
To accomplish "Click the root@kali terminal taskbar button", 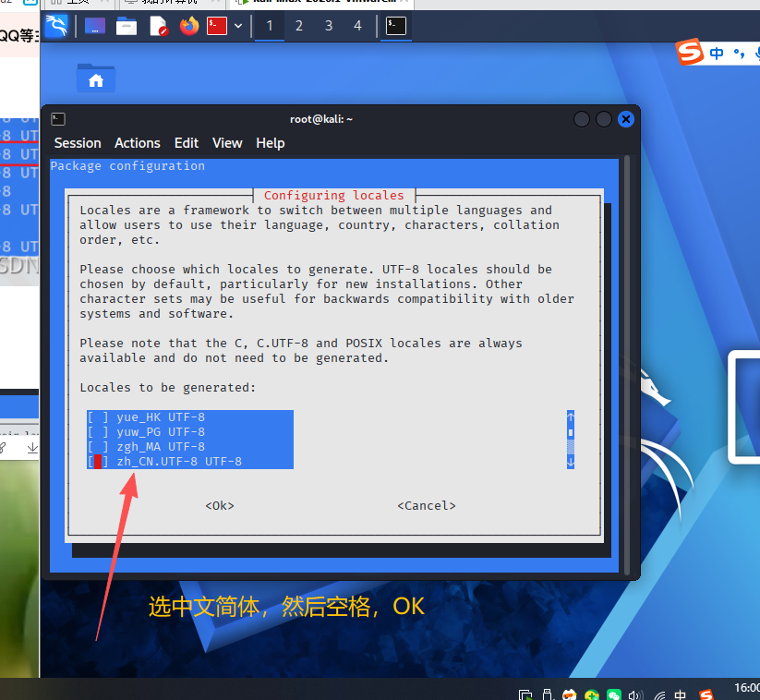I will [395, 26].
